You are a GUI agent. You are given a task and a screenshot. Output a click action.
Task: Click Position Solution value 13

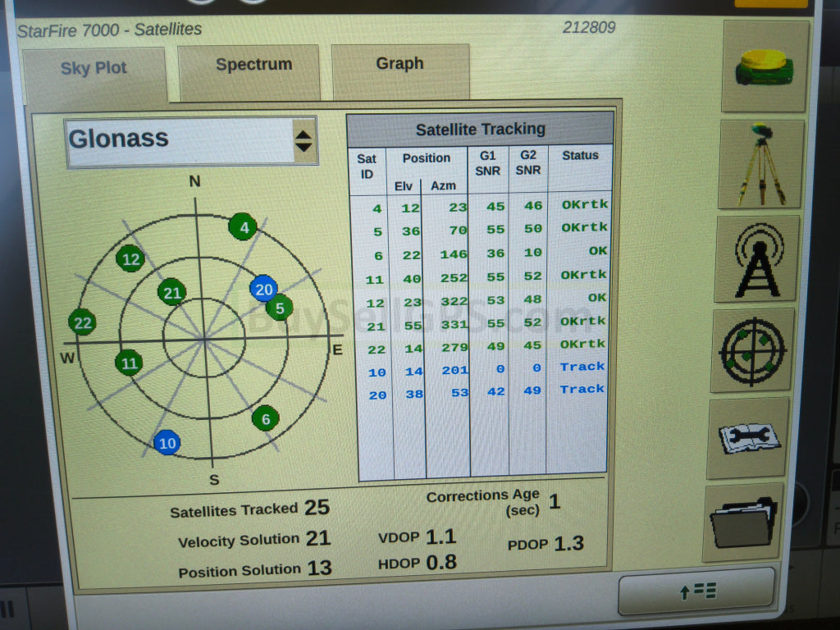point(319,568)
